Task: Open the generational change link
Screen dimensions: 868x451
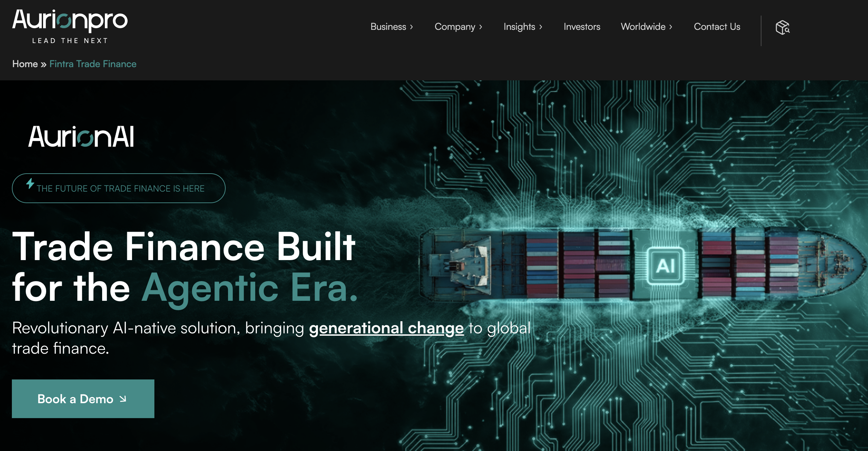Action: click(386, 328)
